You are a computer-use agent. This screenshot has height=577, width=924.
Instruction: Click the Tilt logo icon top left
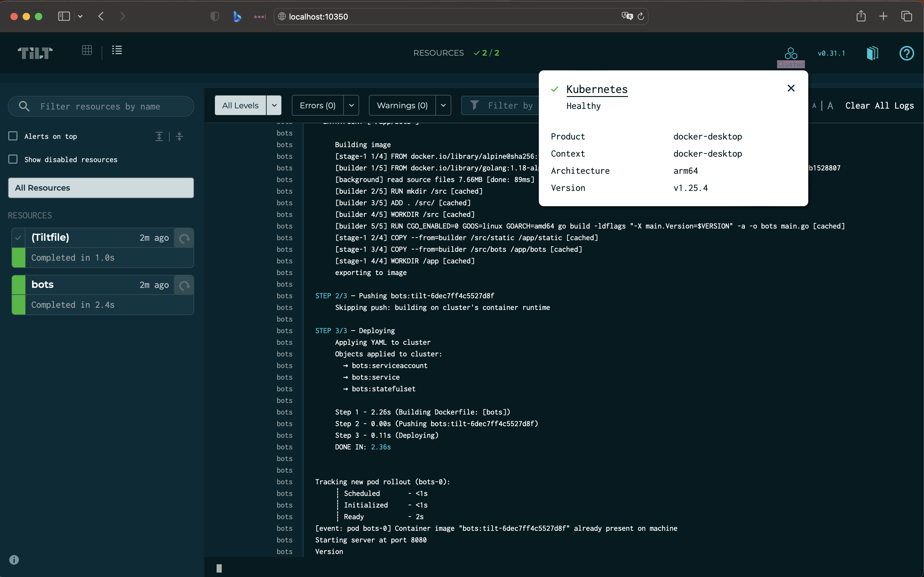(x=35, y=53)
